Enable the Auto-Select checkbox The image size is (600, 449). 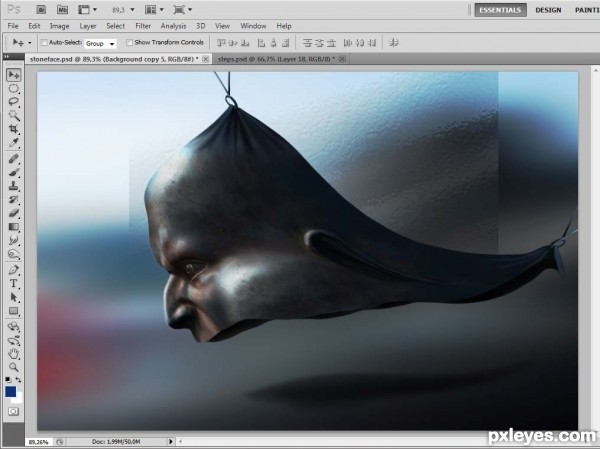click(44, 42)
